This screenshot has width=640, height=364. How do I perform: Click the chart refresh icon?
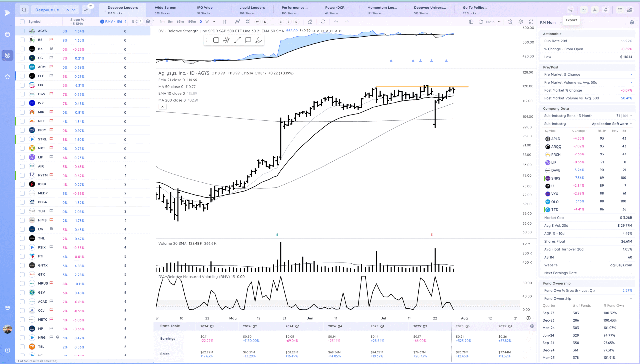tap(323, 22)
